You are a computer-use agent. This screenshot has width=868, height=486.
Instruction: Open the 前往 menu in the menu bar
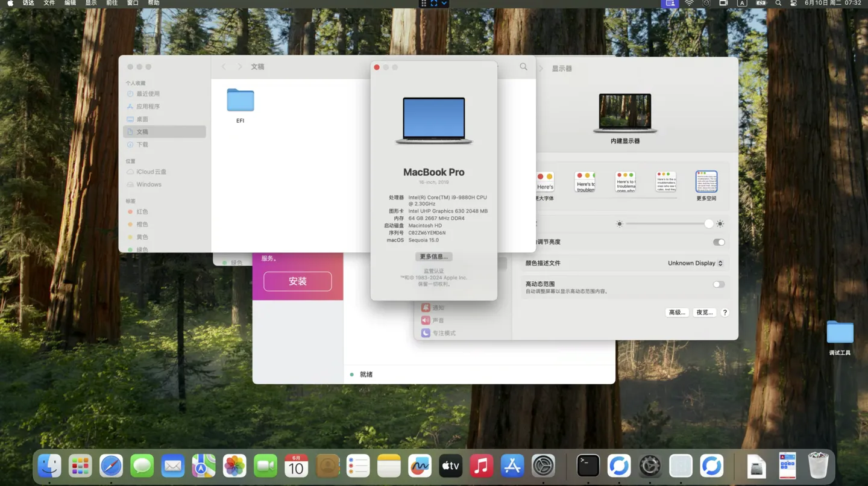(x=112, y=3)
